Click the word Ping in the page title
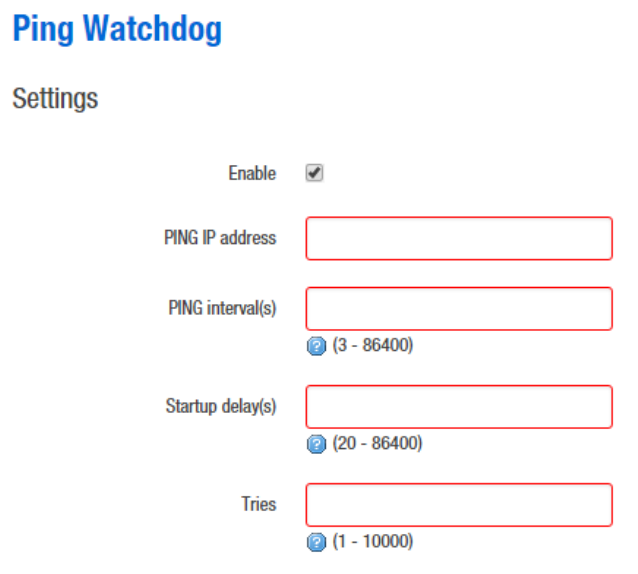The height and width of the screenshot is (574, 638). 42,29
